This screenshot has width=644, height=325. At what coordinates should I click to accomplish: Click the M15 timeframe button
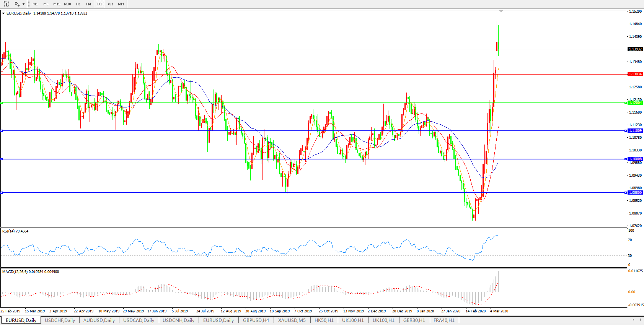pos(57,4)
